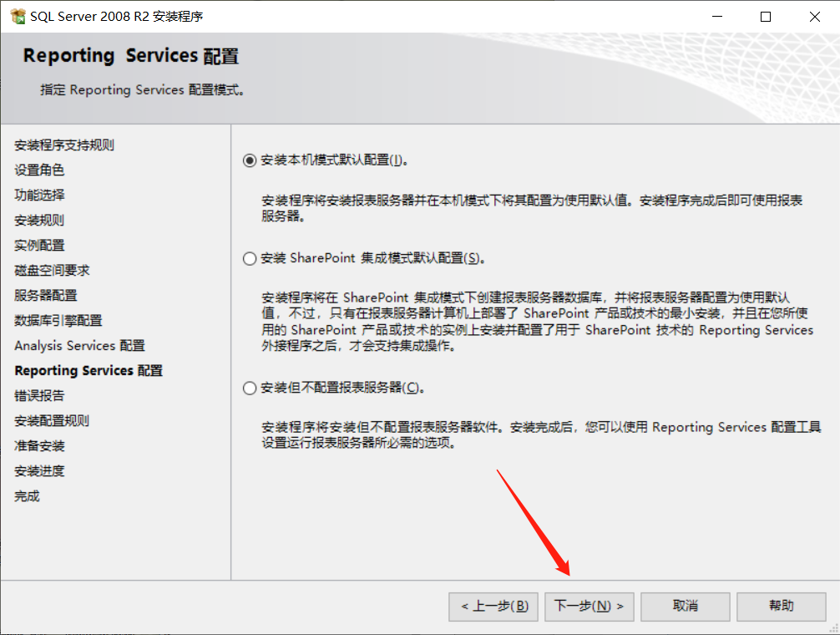The width and height of the screenshot is (840, 635).
Task: Click 安装规则 step in sidebar
Action: [39, 221]
